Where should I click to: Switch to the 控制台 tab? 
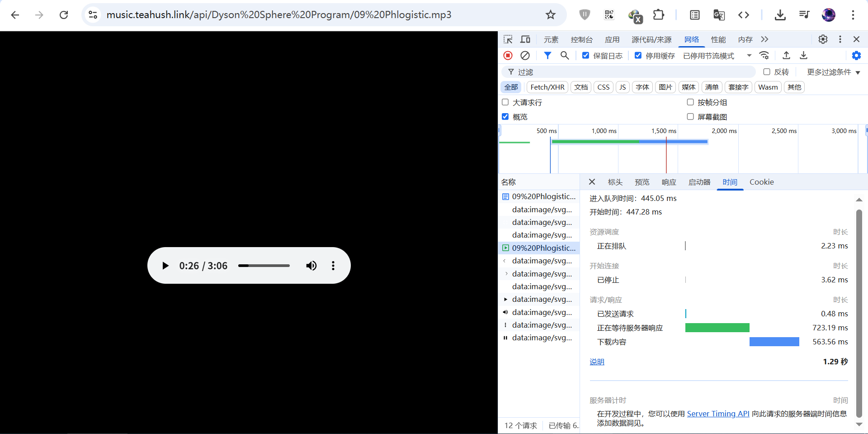[581, 40]
